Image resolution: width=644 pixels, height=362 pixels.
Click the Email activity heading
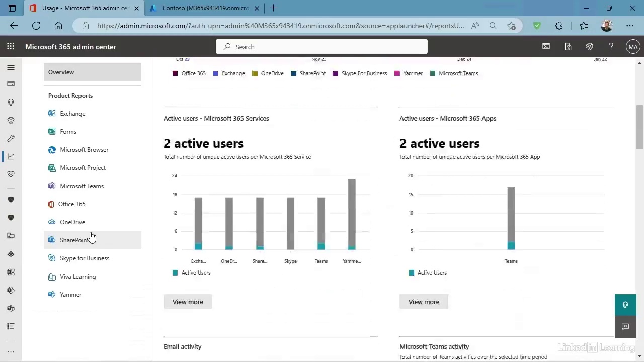[x=183, y=347]
